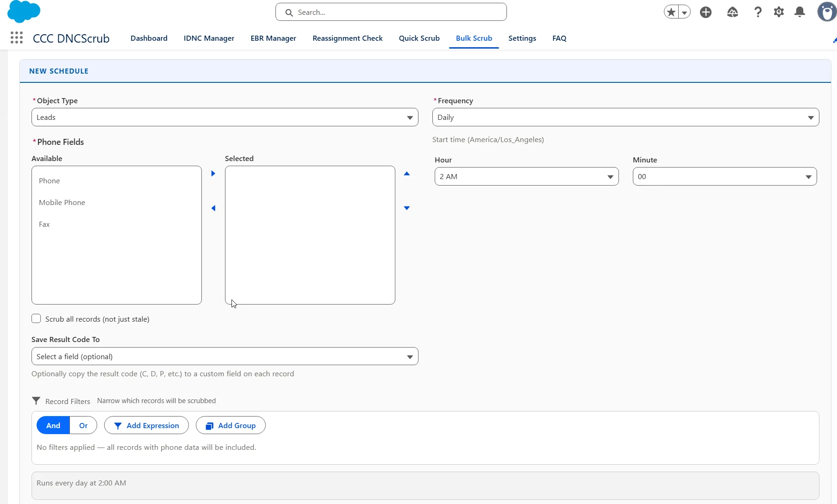Click the CCC DNCScrub app name

(x=71, y=38)
